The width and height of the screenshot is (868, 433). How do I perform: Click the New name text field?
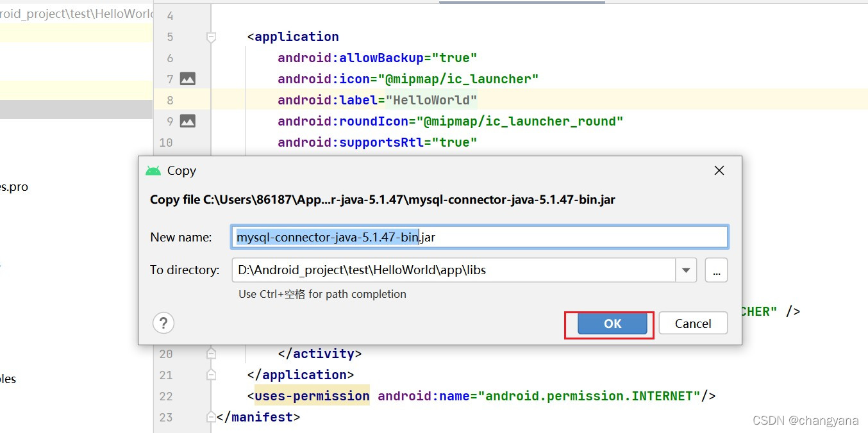(479, 237)
